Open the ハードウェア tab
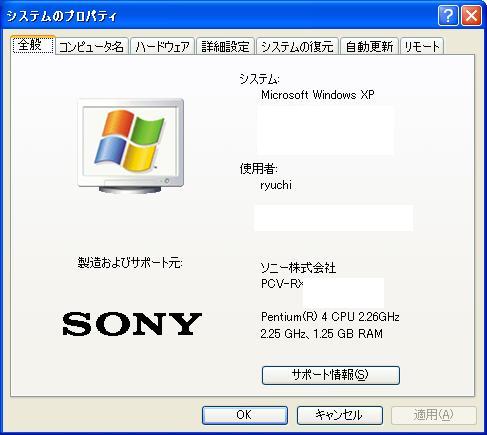This screenshot has width=487, height=435. (x=162, y=46)
